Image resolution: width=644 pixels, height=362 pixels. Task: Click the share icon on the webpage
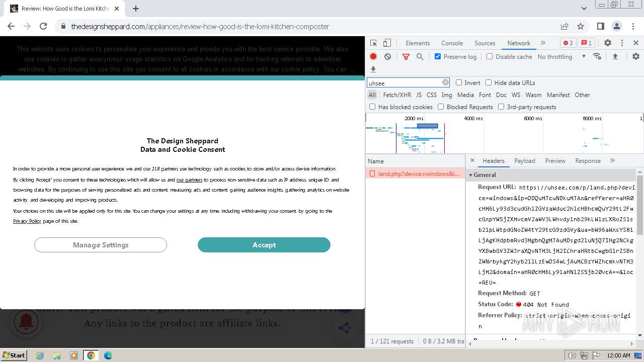tap(345, 328)
